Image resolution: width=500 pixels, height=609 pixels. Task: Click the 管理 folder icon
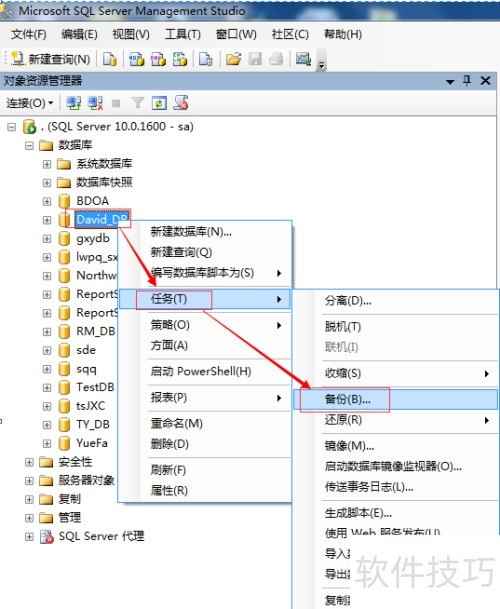[46, 518]
